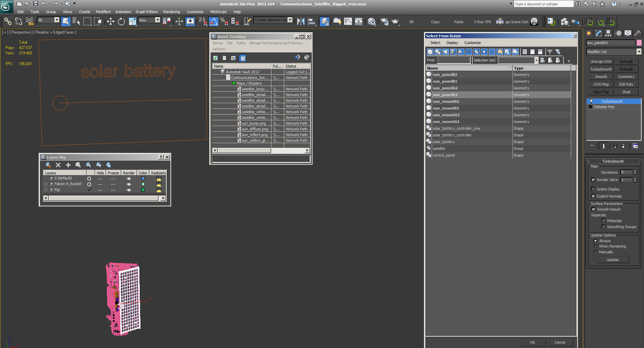Screen dimensions: 644x348
Task: Expand the Rig layer tree node
Action: [x=46, y=190]
